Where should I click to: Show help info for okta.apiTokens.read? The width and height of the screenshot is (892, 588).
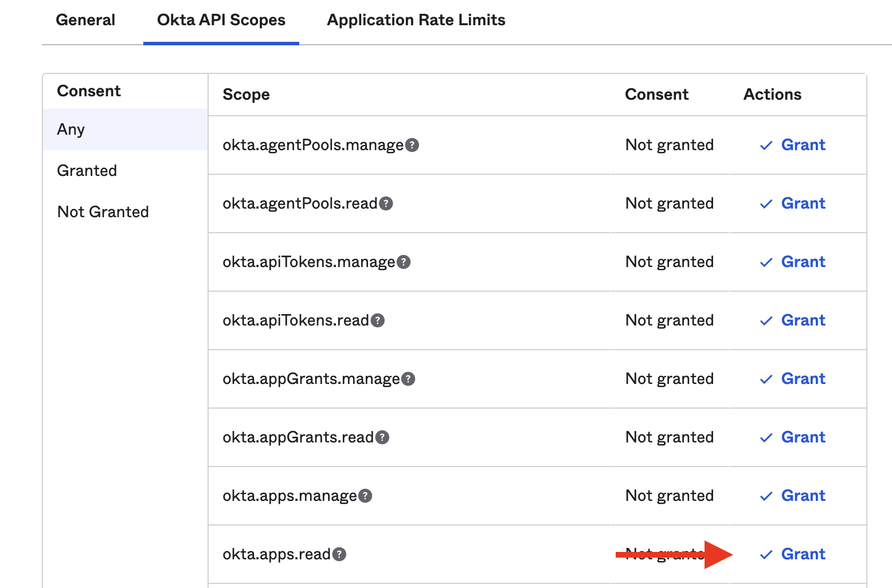pyautogui.click(x=377, y=321)
